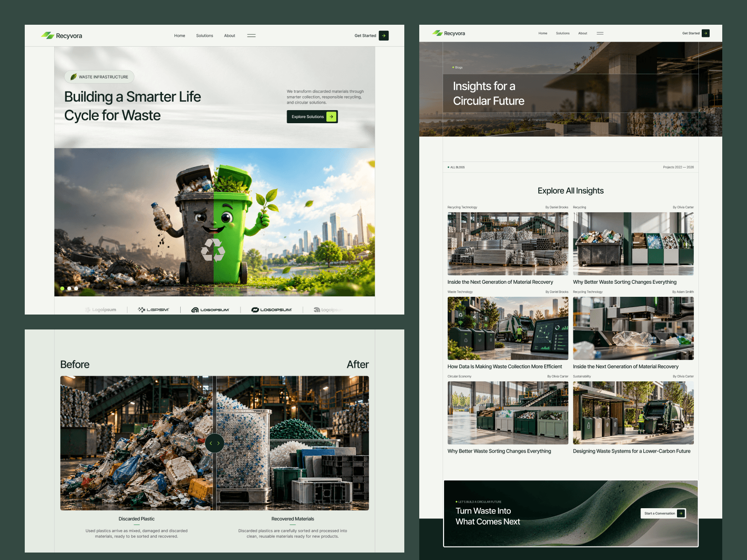Viewport: 747px width, 560px height.
Task: Click the Before heading above the comparison
Action: pos(75,364)
